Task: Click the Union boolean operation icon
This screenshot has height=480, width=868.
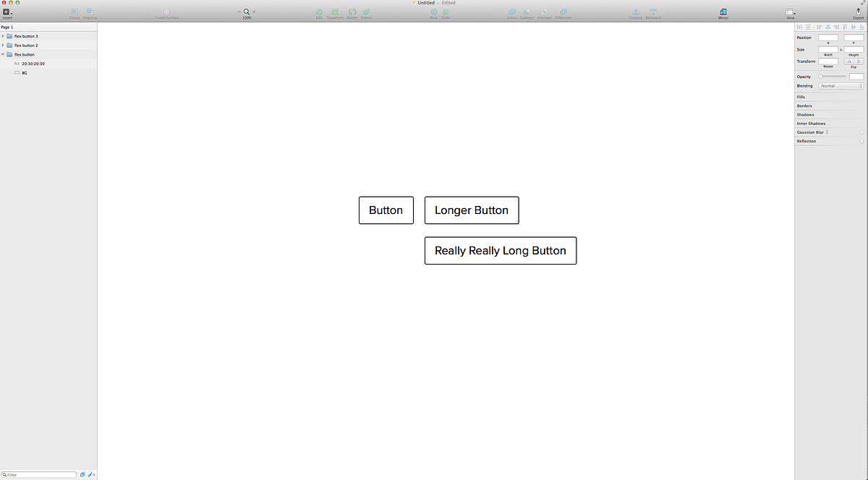Action: [x=512, y=12]
